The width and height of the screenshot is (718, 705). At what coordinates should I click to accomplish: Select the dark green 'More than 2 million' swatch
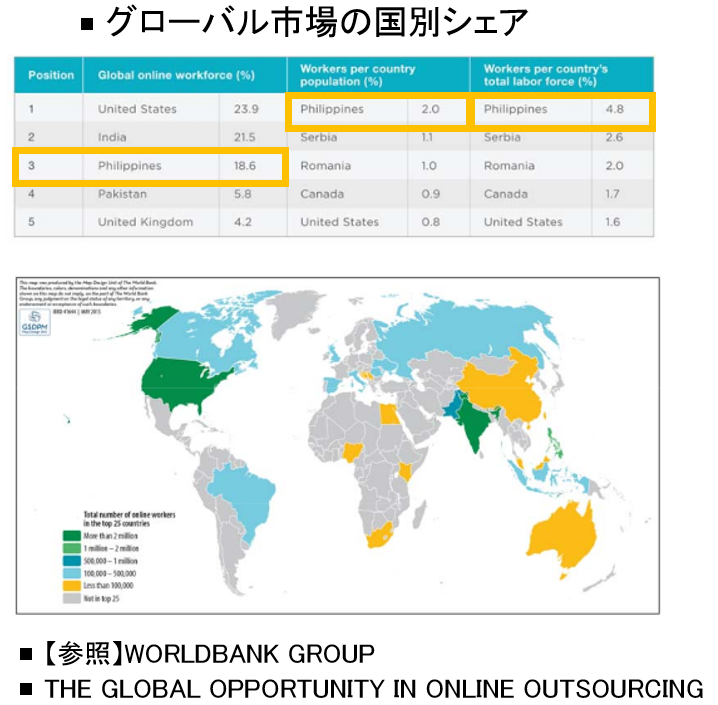(x=71, y=536)
